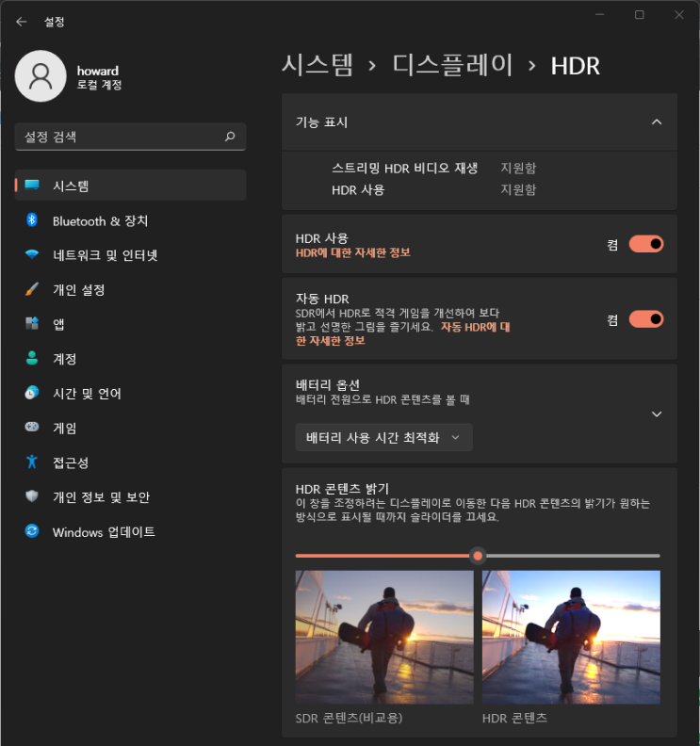This screenshot has width=700, height=746.
Task: Click the 기능 표시 header label
Action: [x=321, y=122]
